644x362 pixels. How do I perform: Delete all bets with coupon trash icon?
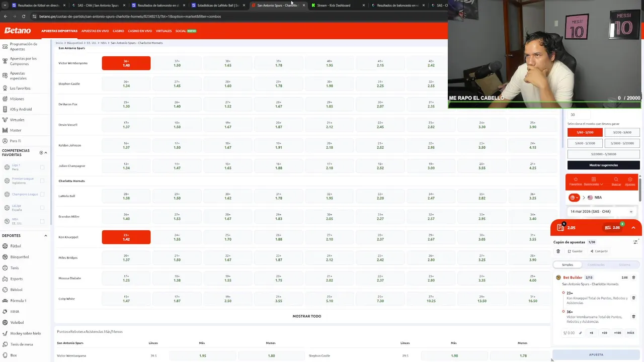click(x=558, y=251)
